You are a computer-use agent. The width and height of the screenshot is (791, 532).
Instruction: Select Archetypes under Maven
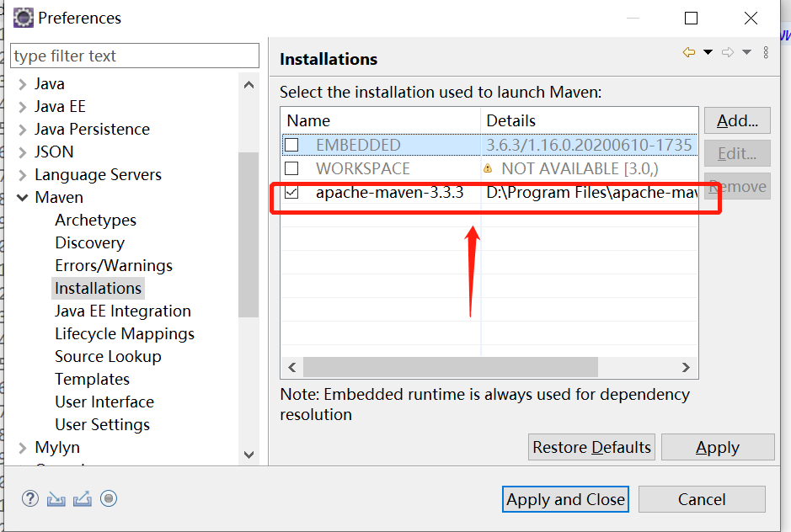(x=95, y=220)
